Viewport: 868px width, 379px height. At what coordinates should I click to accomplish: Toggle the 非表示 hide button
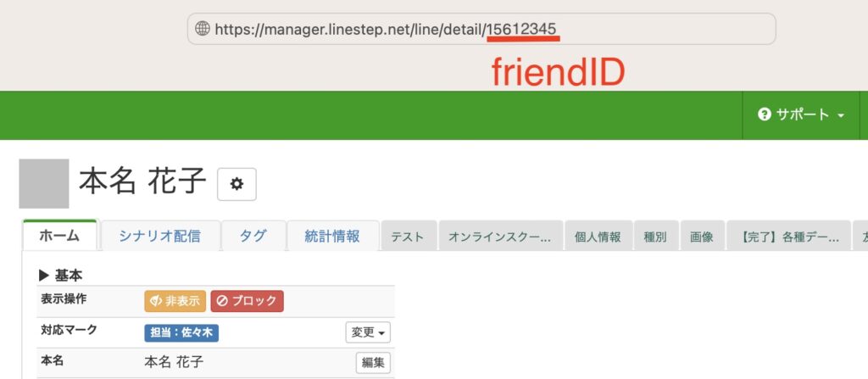[175, 301]
